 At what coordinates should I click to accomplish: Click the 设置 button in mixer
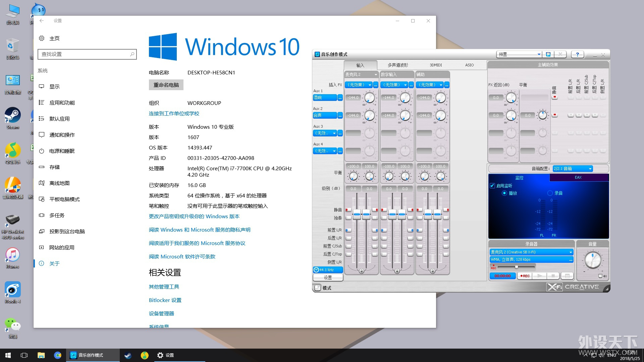point(328,278)
